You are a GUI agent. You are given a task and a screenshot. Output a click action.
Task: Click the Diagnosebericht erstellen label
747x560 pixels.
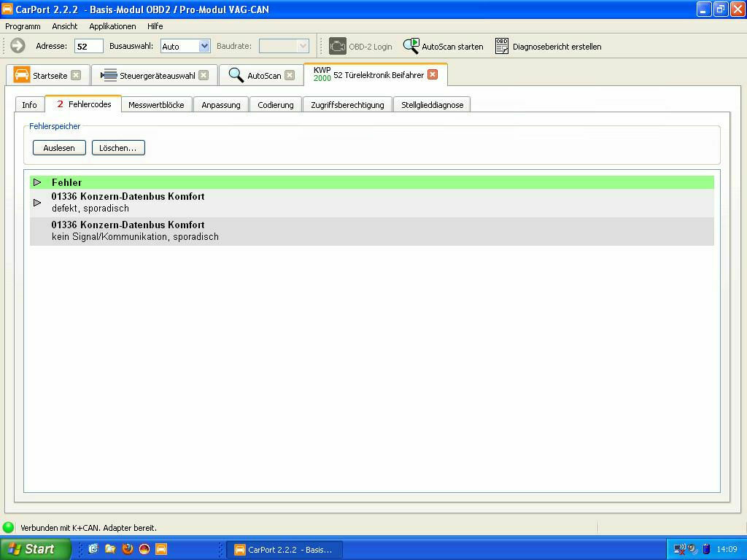click(557, 47)
